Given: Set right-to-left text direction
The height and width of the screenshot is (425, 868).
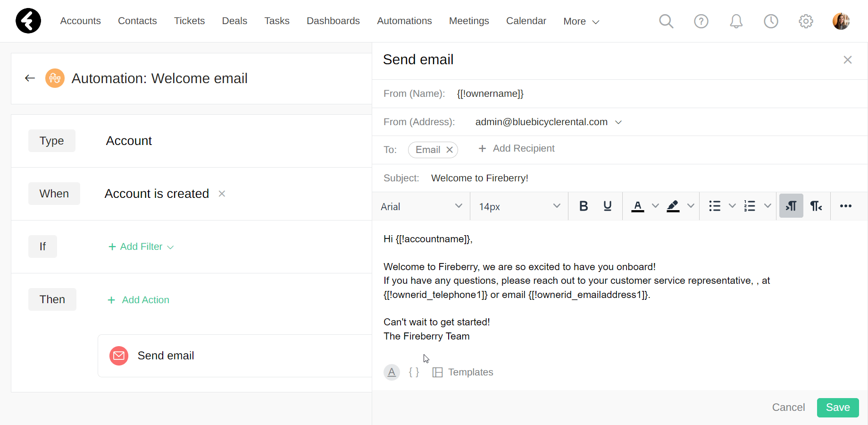Looking at the screenshot, I should click(816, 206).
